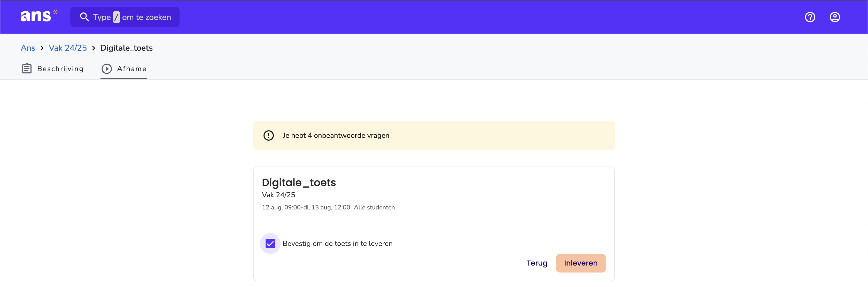Click the 'Vak 24/25' subtitle in the card
This screenshot has width=868, height=287.
(x=278, y=195)
